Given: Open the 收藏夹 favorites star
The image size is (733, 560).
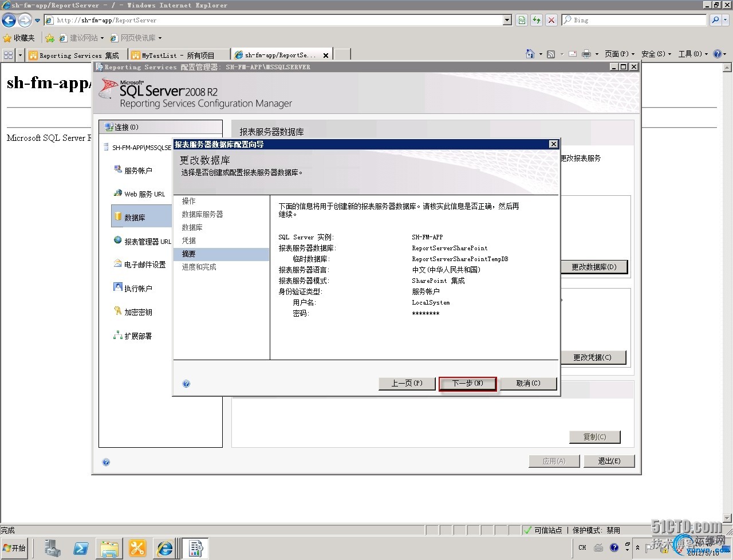Looking at the screenshot, I should pos(19,38).
